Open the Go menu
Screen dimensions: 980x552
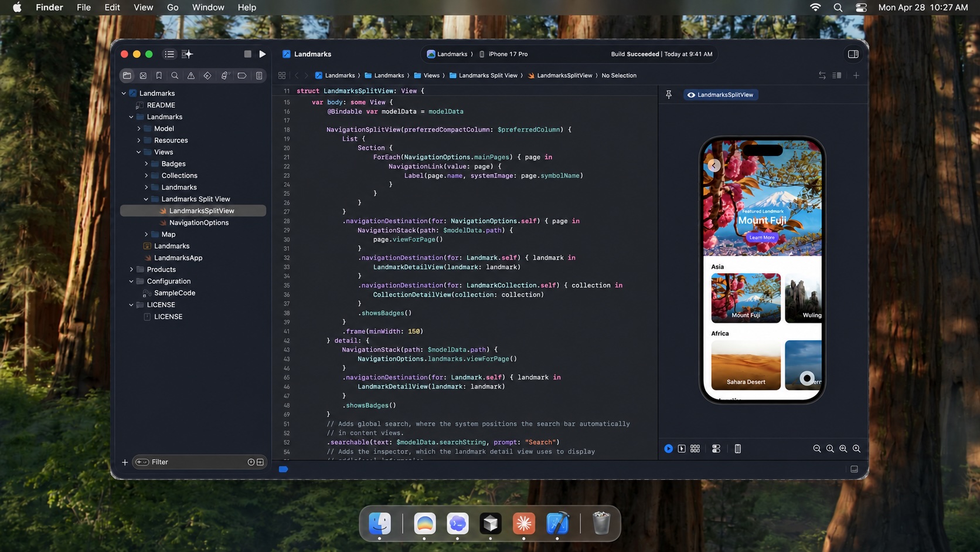172,7
